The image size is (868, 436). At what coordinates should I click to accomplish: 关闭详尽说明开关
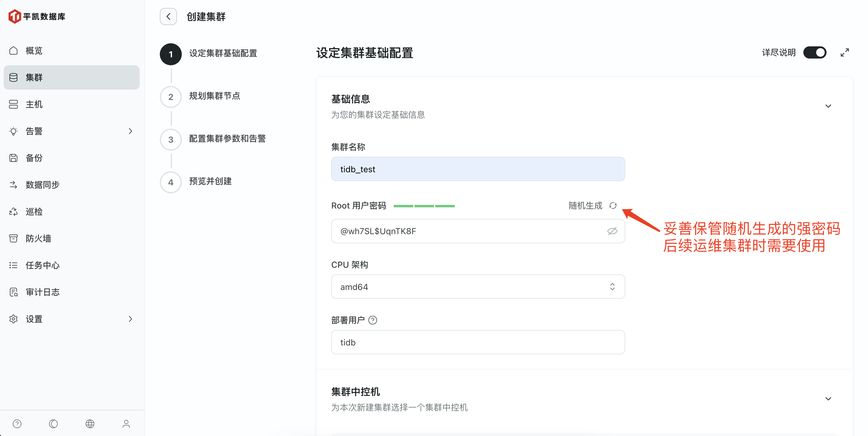coord(815,52)
